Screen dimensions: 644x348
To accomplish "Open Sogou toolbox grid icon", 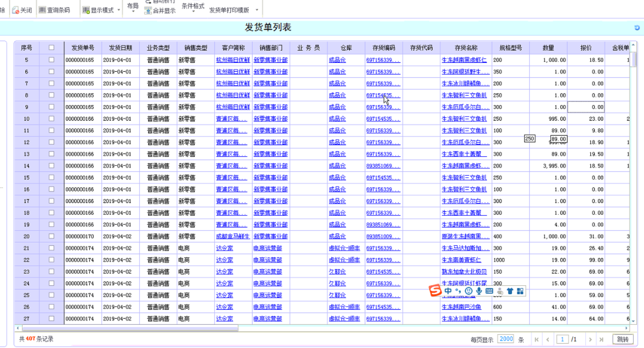I will 520,291.
